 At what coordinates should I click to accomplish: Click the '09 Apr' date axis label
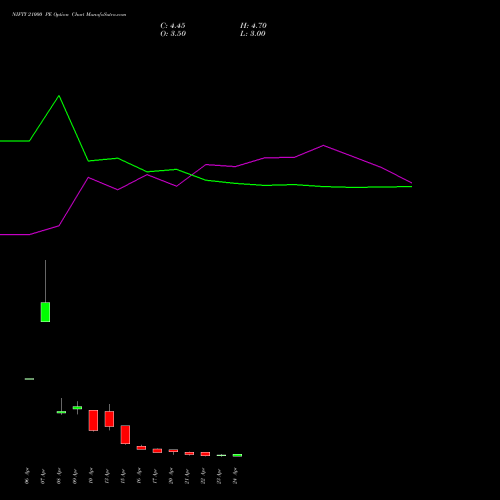(75, 476)
